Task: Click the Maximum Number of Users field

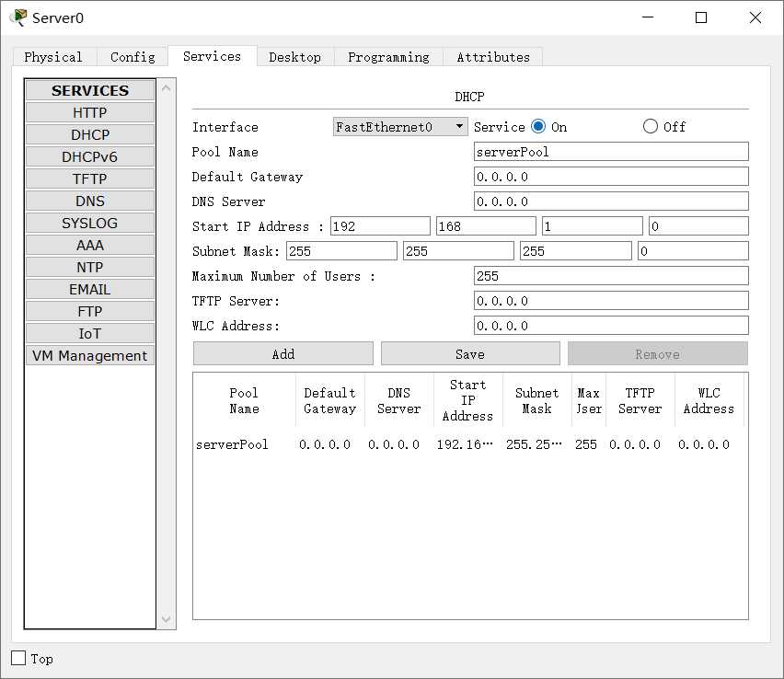Action: (x=611, y=276)
